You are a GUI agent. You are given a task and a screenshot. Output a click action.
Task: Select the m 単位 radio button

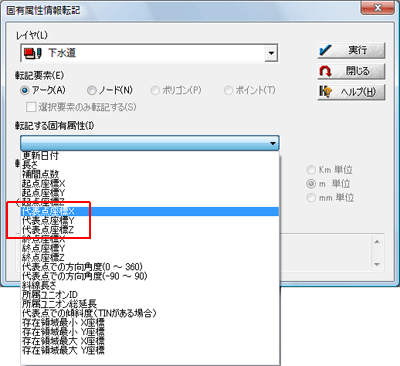311,184
